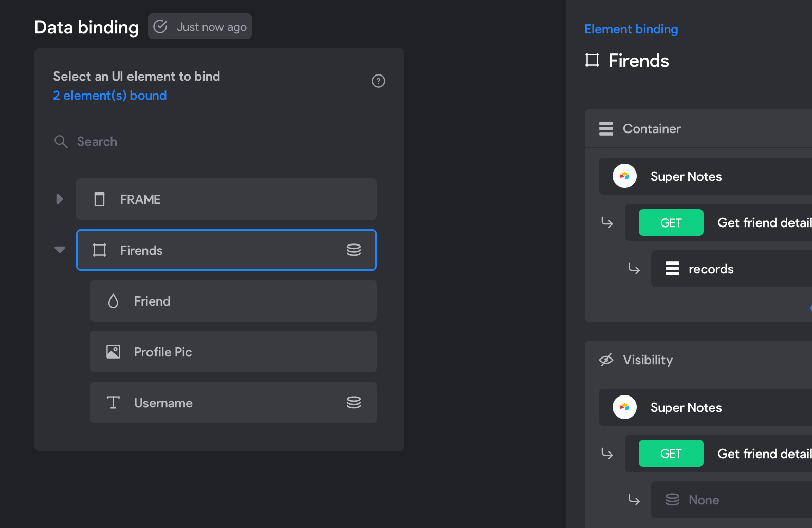The height and width of the screenshot is (528, 812).
Task: Click the Container section header
Action: [698, 128]
